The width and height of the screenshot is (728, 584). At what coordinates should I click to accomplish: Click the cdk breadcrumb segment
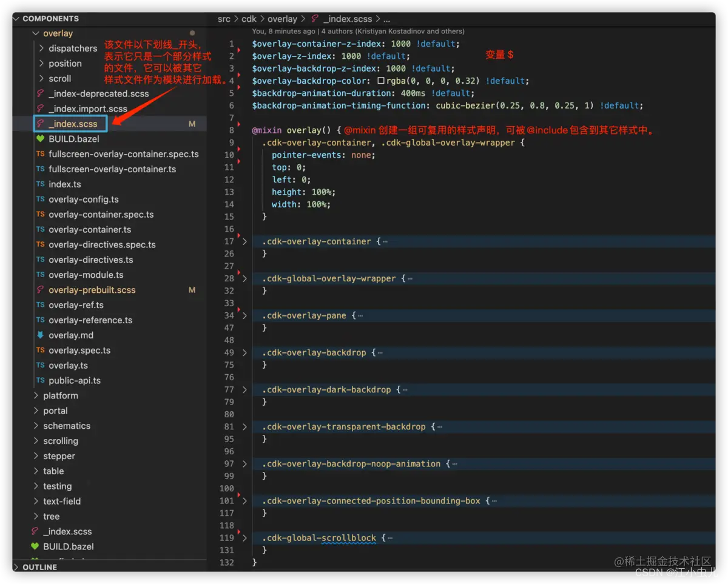(x=249, y=19)
